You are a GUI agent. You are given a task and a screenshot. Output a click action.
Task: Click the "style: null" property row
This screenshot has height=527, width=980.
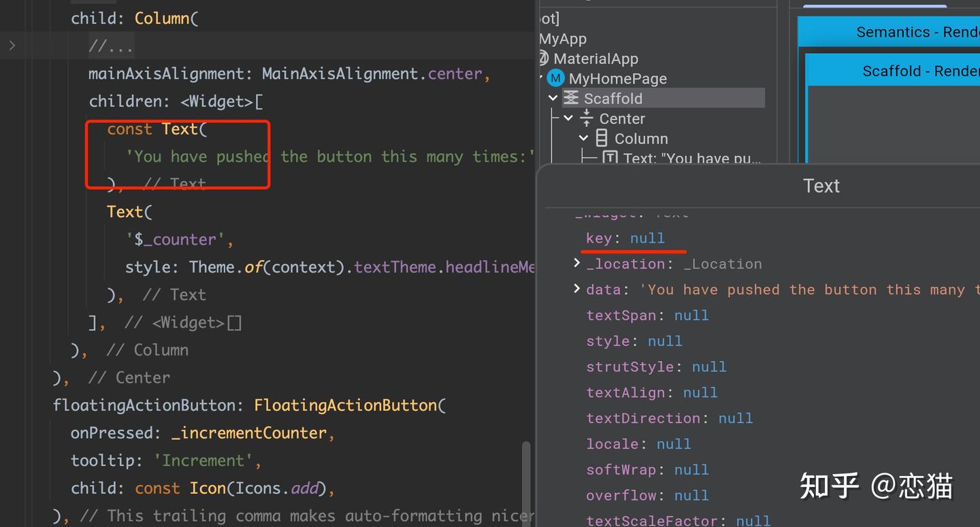click(x=634, y=341)
